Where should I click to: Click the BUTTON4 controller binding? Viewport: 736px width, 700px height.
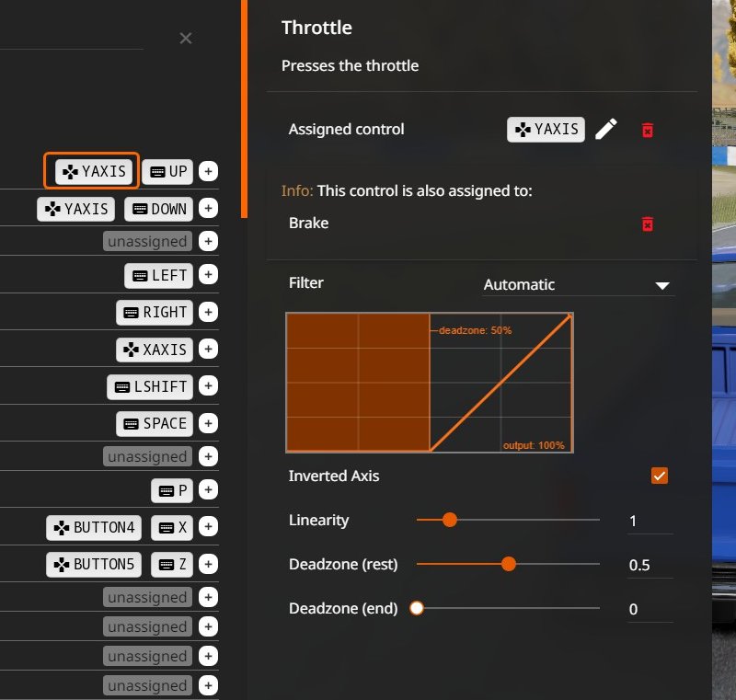94,527
